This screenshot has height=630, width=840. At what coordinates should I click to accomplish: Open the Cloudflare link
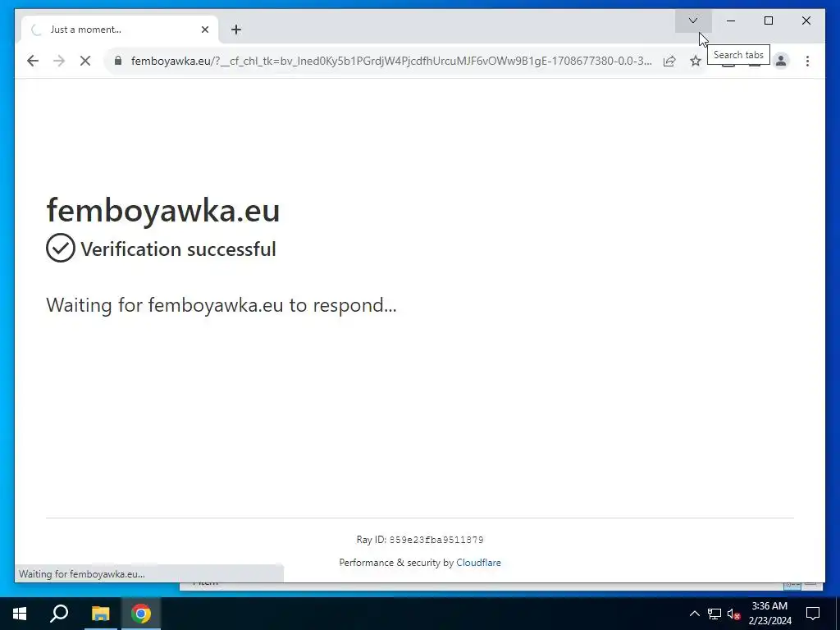tap(478, 563)
